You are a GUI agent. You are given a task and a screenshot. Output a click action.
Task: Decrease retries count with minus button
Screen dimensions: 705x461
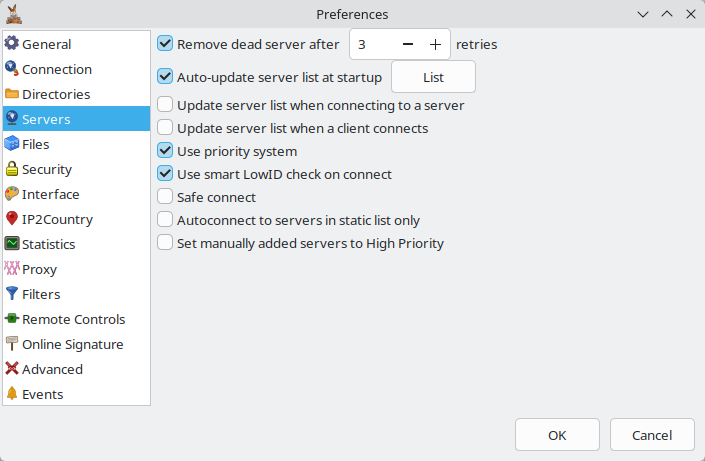[408, 44]
